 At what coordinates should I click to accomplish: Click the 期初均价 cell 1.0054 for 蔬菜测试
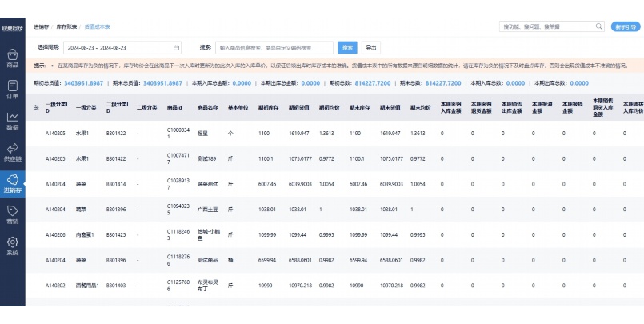pos(327,184)
